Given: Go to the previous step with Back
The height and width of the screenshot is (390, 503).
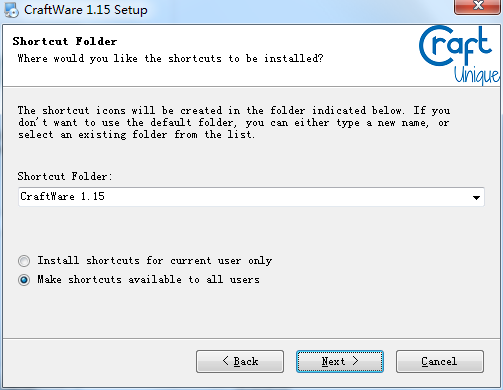Looking at the screenshot, I should pos(240,361).
